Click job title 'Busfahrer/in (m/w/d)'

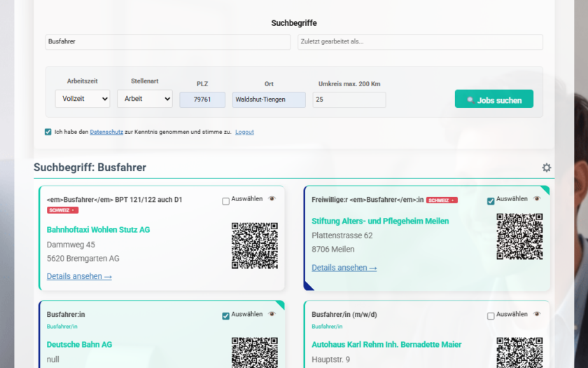[344, 315]
